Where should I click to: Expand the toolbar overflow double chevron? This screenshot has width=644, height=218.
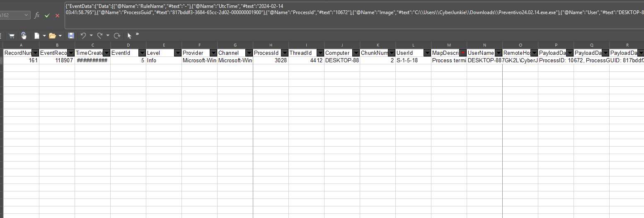tap(137, 34)
